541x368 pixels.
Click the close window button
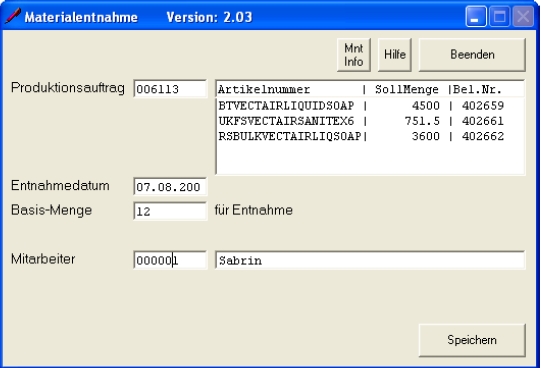[x=523, y=16]
